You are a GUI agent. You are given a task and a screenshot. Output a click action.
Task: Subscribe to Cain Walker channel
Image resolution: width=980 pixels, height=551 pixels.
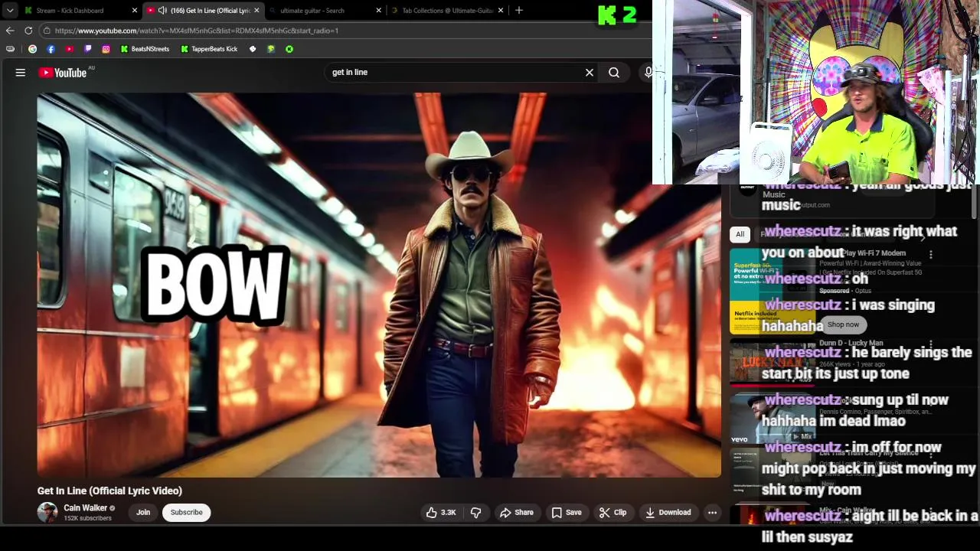click(187, 513)
